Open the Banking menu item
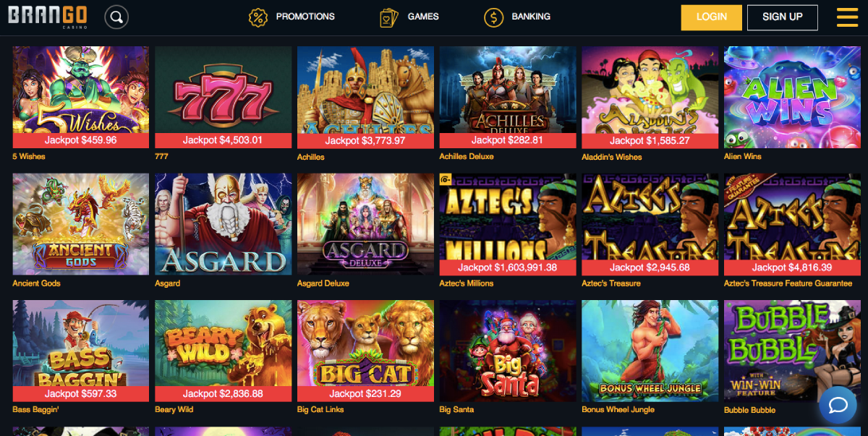868x436 pixels. click(x=531, y=17)
